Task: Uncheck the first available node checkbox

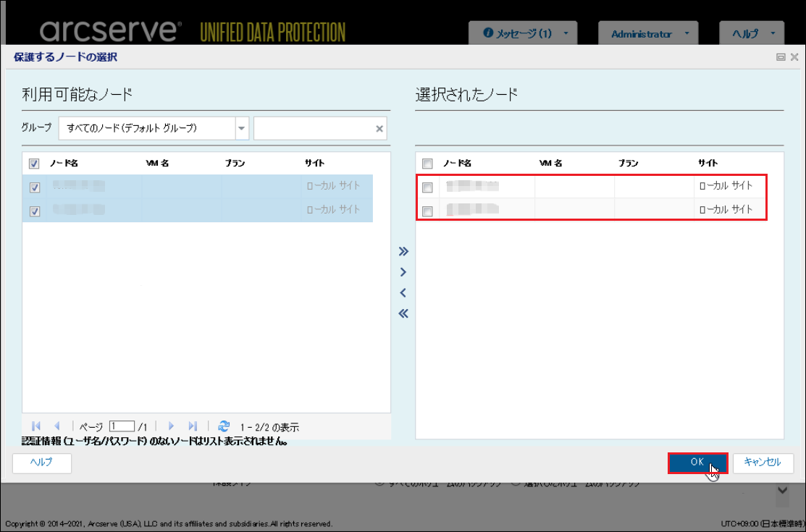Action: pyautogui.click(x=35, y=187)
